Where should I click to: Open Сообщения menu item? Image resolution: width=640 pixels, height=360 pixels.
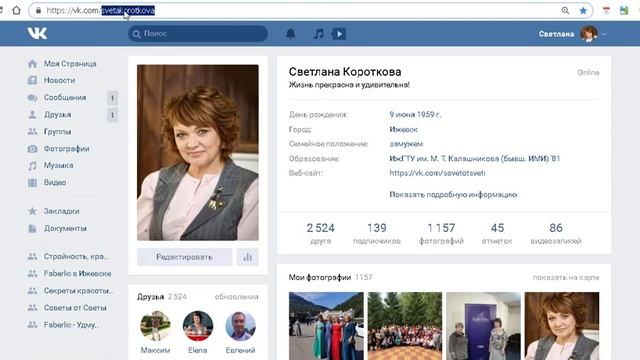pyautogui.click(x=65, y=98)
